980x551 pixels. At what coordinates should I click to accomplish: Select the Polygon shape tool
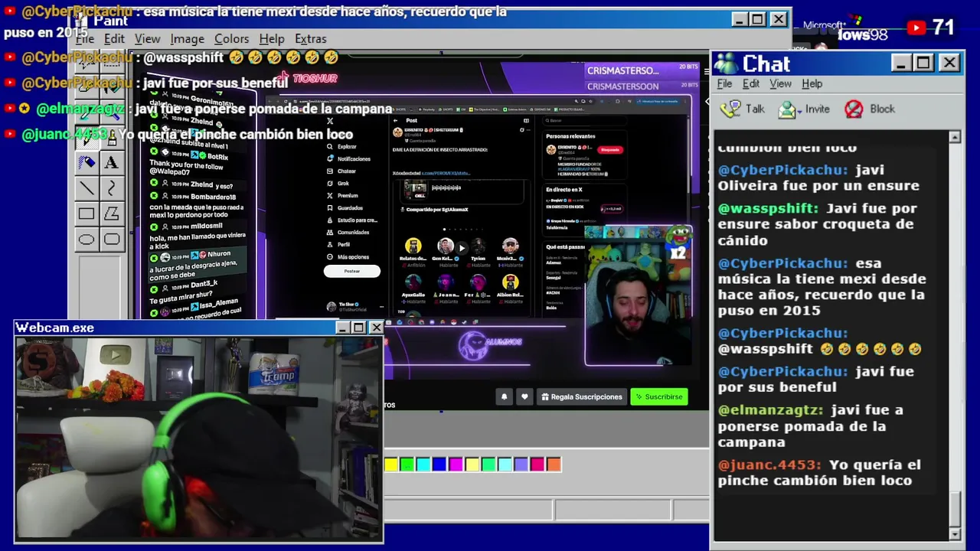(x=112, y=214)
